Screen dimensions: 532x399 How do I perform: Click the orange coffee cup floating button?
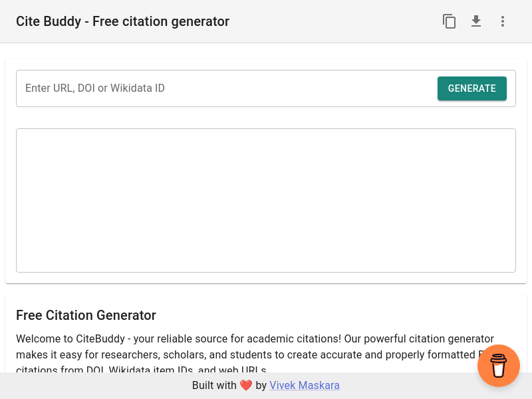pos(499,366)
